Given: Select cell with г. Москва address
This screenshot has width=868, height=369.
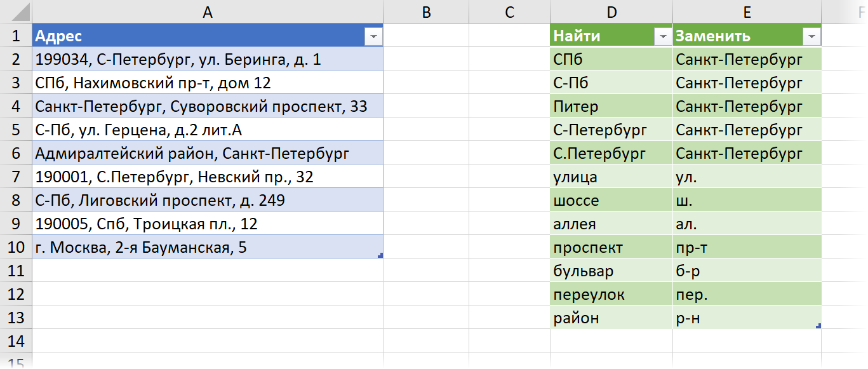Looking at the screenshot, I should (x=208, y=248).
